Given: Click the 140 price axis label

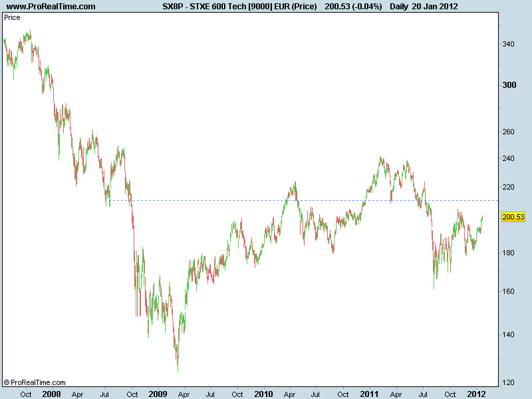Looking at the screenshot, I should coord(508,334).
